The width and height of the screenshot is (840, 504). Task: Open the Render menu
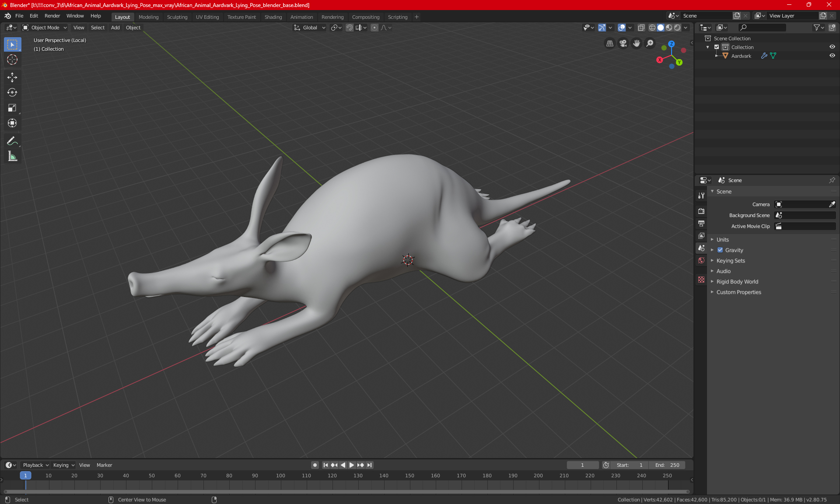point(52,16)
